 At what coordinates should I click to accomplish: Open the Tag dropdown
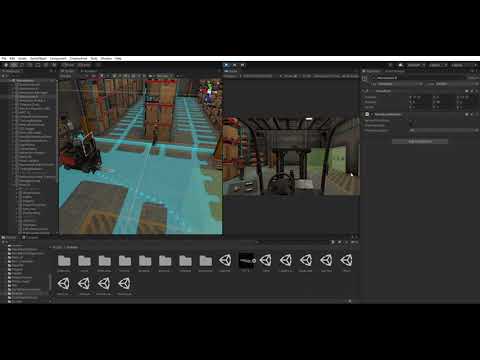[x=400, y=84]
